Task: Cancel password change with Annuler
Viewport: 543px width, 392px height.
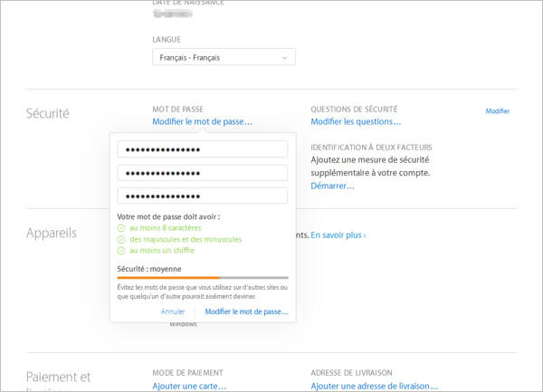Action: (x=173, y=311)
